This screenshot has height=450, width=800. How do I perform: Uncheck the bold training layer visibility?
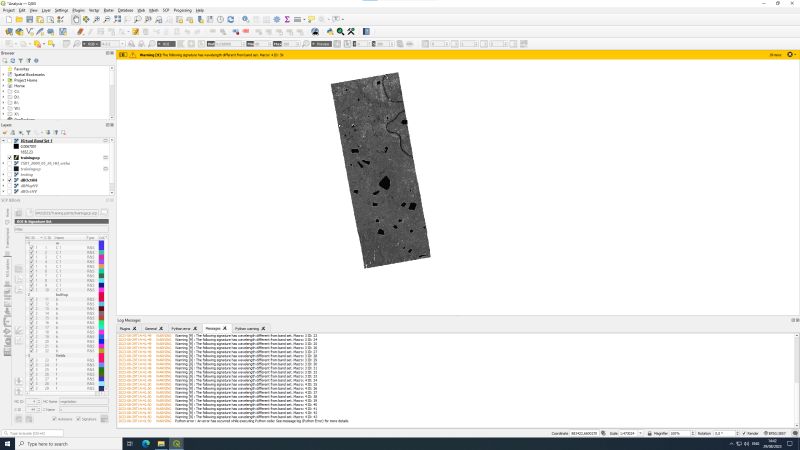coord(10,158)
